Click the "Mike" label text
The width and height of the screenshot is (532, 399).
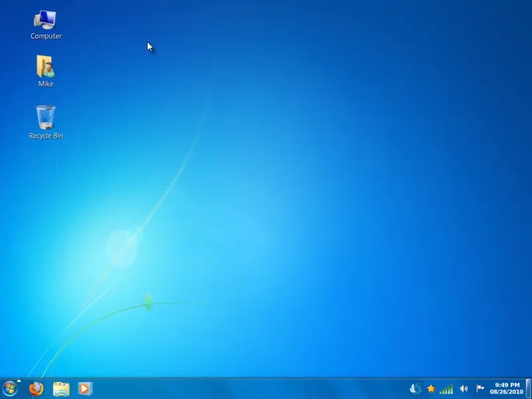46,84
